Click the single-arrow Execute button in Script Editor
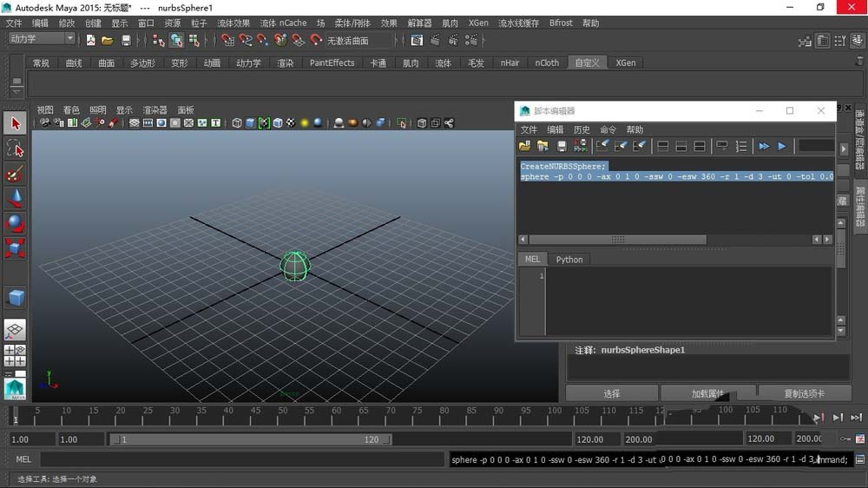The image size is (868, 488). pos(782,146)
